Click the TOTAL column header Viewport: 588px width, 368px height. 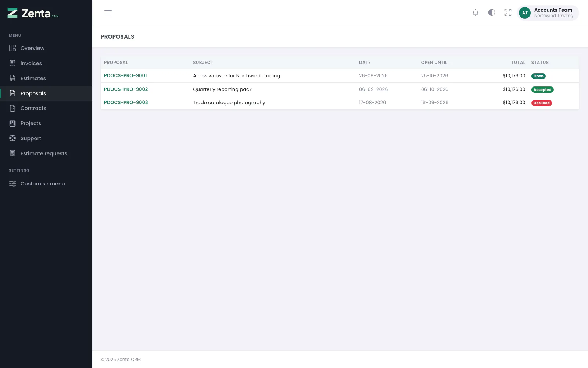click(x=518, y=63)
